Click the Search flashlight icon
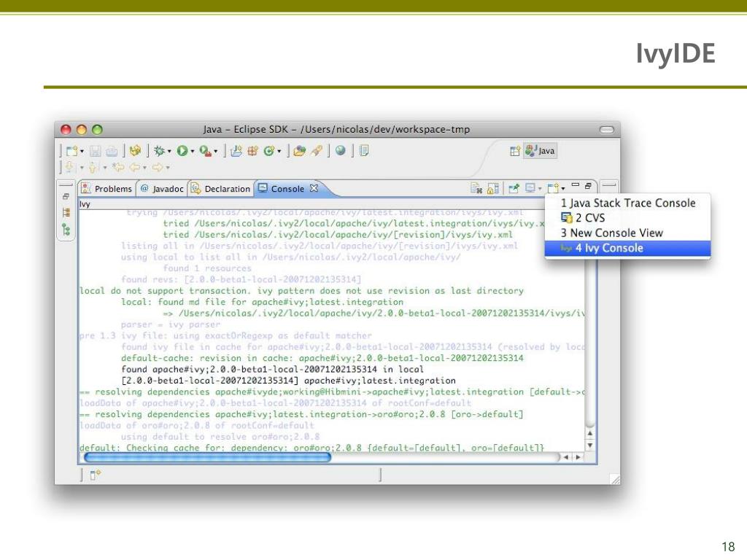This screenshot has height=560, width=747. (x=317, y=151)
